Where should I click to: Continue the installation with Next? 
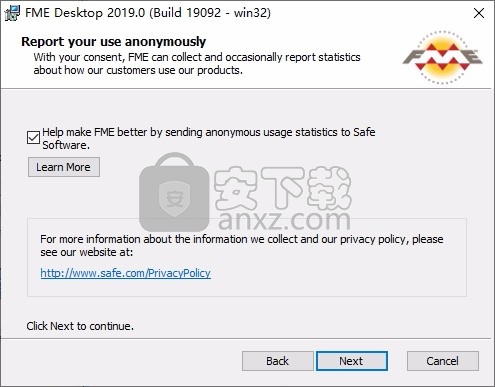(x=351, y=361)
